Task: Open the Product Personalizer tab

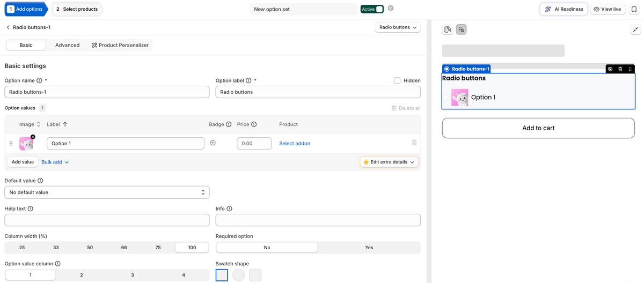Action: 120,45
